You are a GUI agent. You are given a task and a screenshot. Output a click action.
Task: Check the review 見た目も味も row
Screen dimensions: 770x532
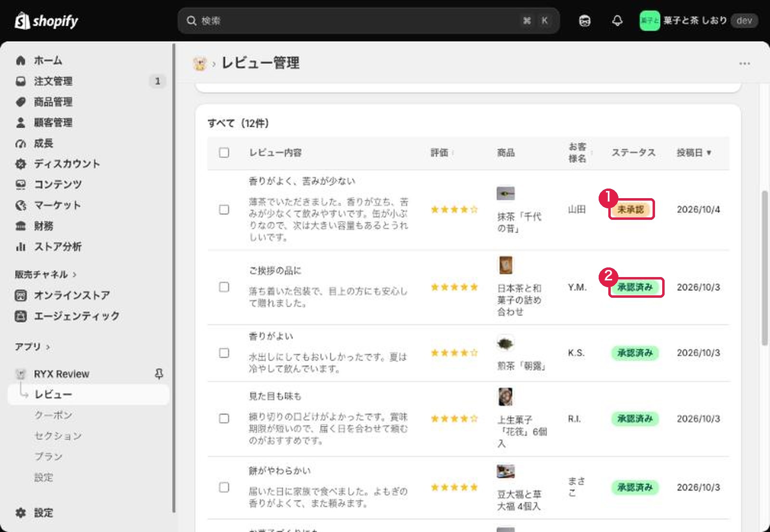pos(224,418)
